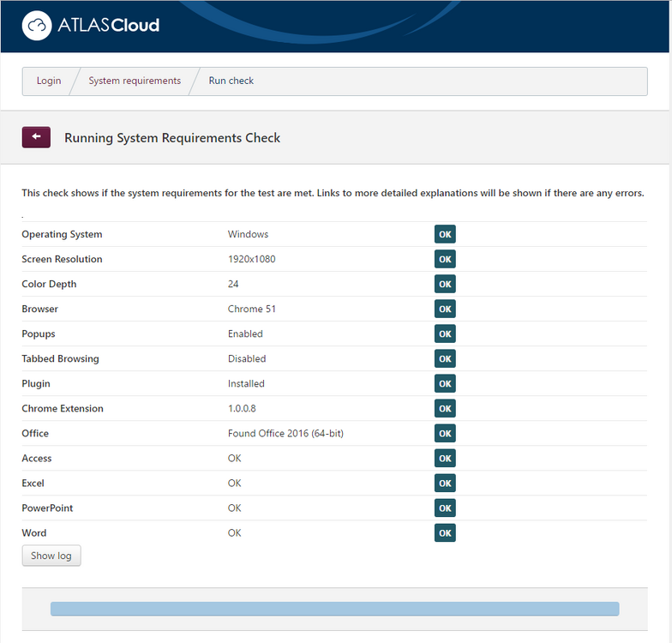Click the OK badge for Word row
Viewport: 672px width, 643px height.
click(445, 533)
